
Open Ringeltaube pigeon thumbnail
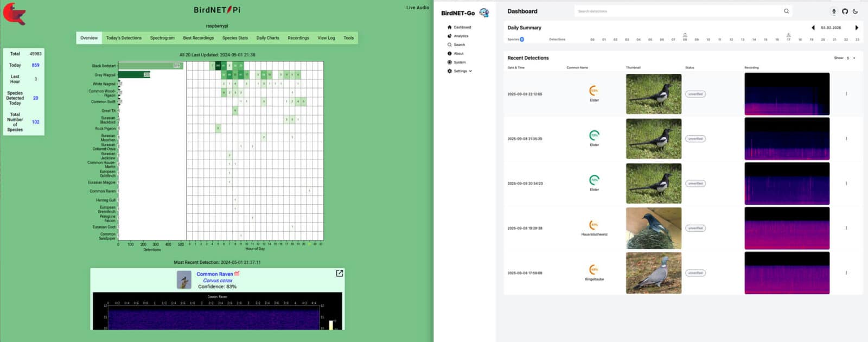click(654, 273)
